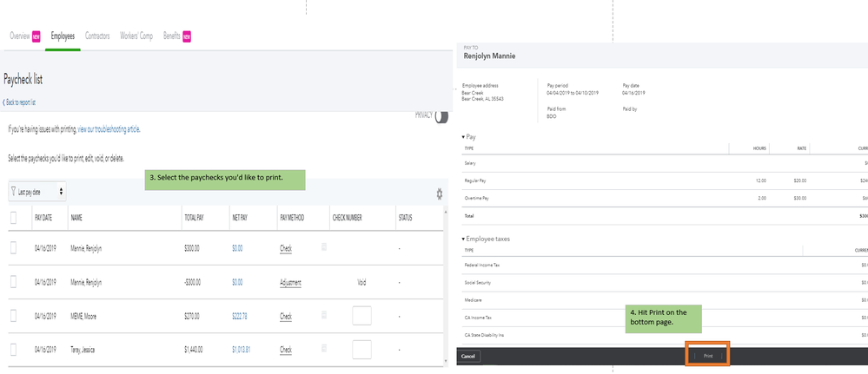Collapse the Pay section
Image resolution: width=868 pixels, height=374 pixels.
463,137
